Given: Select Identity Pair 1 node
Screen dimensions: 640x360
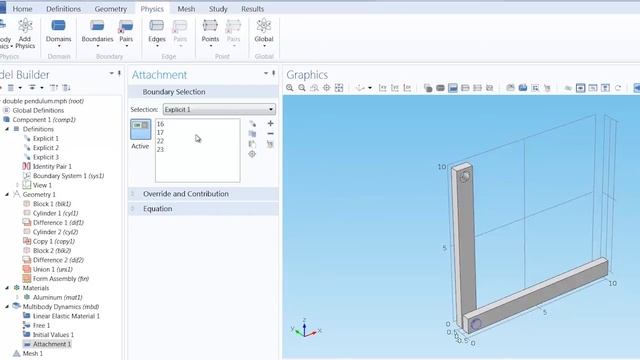Looking at the screenshot, I should [x=52, y=167].
